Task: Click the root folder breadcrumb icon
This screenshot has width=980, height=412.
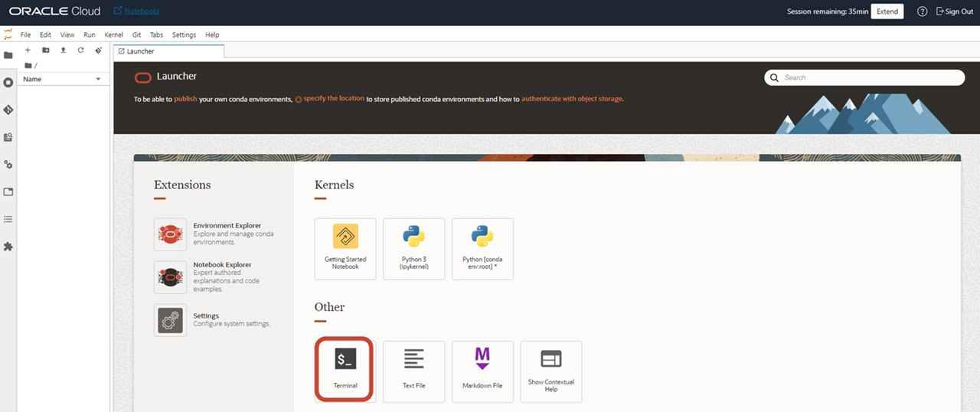Action: [x=28, y=66]
